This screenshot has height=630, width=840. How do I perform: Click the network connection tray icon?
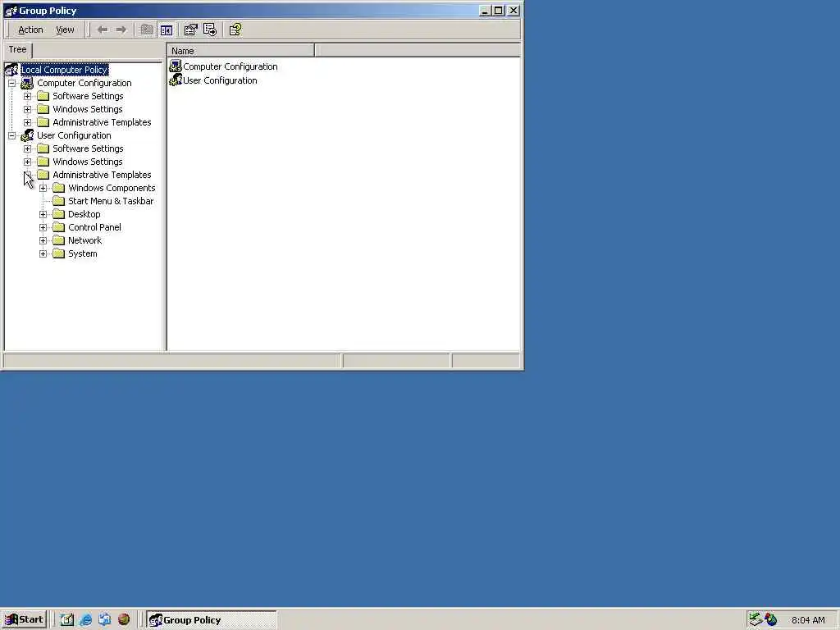tap(756, 619)
